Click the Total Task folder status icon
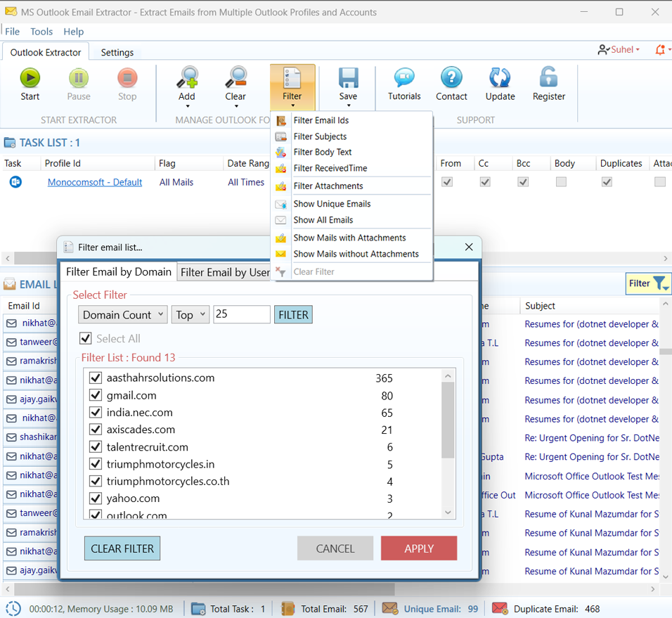672x618 pixels. pos(198,609)
